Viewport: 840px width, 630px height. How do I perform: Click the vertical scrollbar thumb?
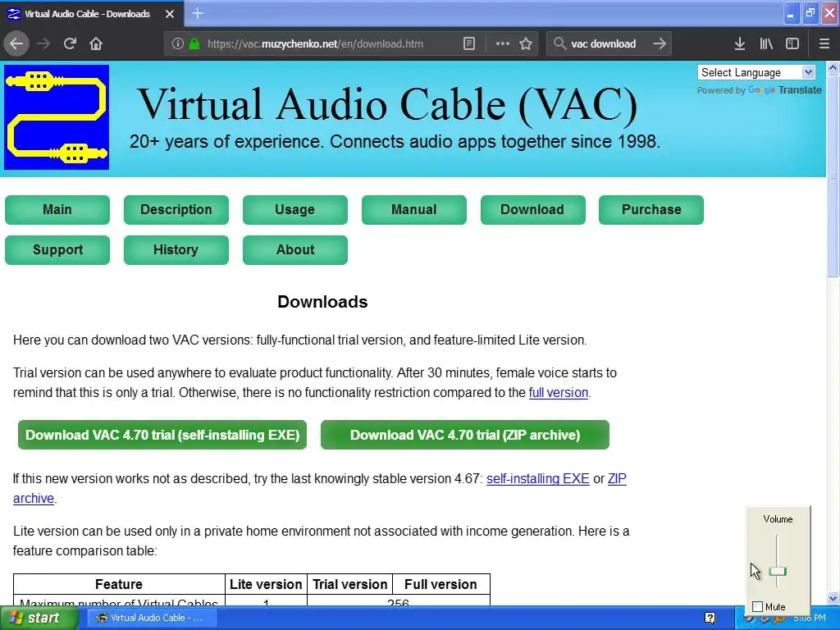coord(833,176)
